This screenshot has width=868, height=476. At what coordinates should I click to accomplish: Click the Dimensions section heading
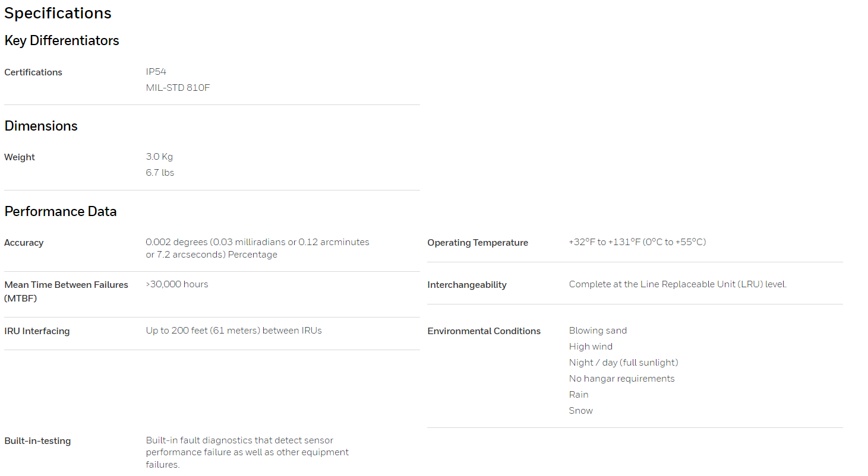[x=41, y=126]
